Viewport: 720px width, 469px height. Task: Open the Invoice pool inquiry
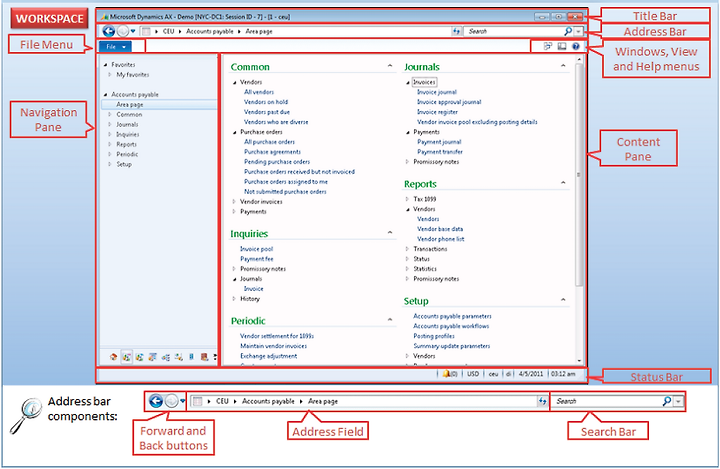[x=257, y=249]
